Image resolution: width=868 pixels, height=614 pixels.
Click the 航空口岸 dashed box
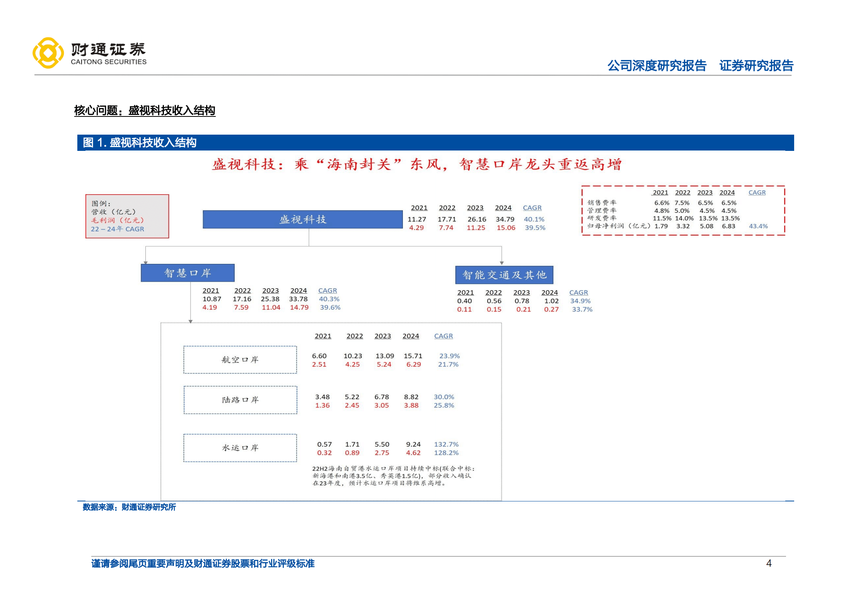[240, 359]
